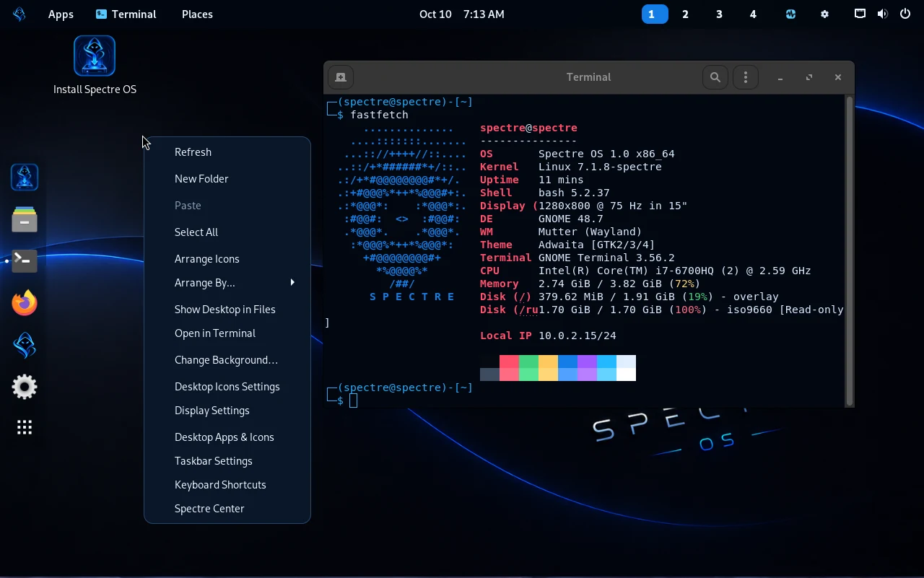Click the network icon in top bar
The image size is (924, 578).
pyautogui.click(x=860, y=14)
